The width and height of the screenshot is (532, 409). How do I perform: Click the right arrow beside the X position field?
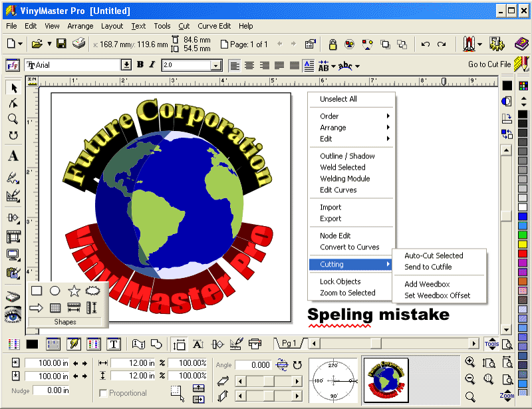coord(85,363)
